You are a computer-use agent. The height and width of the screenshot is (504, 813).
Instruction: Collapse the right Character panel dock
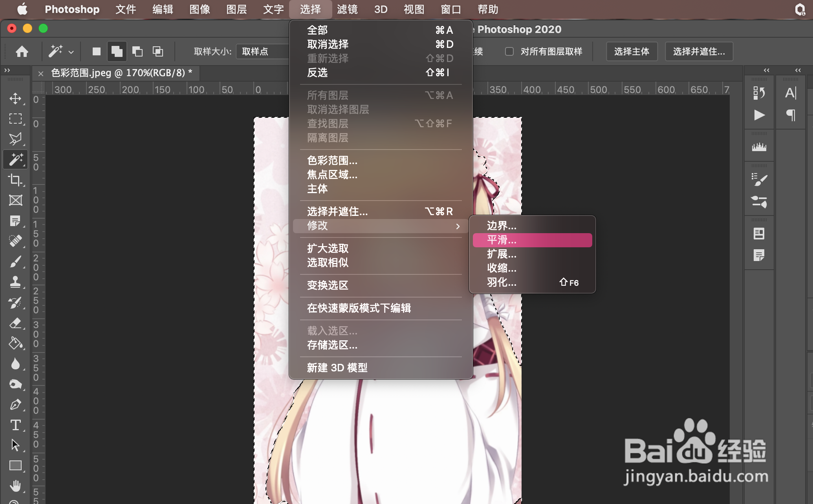(x=798, y=70)
